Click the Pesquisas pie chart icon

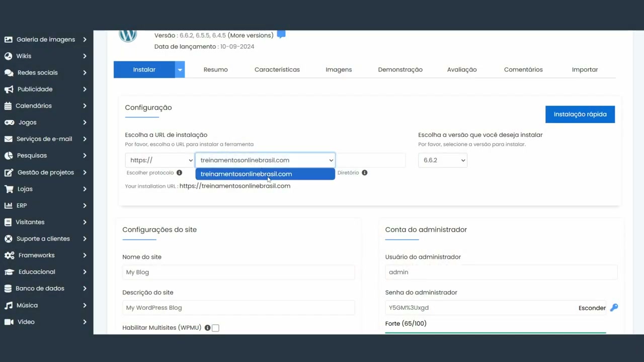point(8,155)
